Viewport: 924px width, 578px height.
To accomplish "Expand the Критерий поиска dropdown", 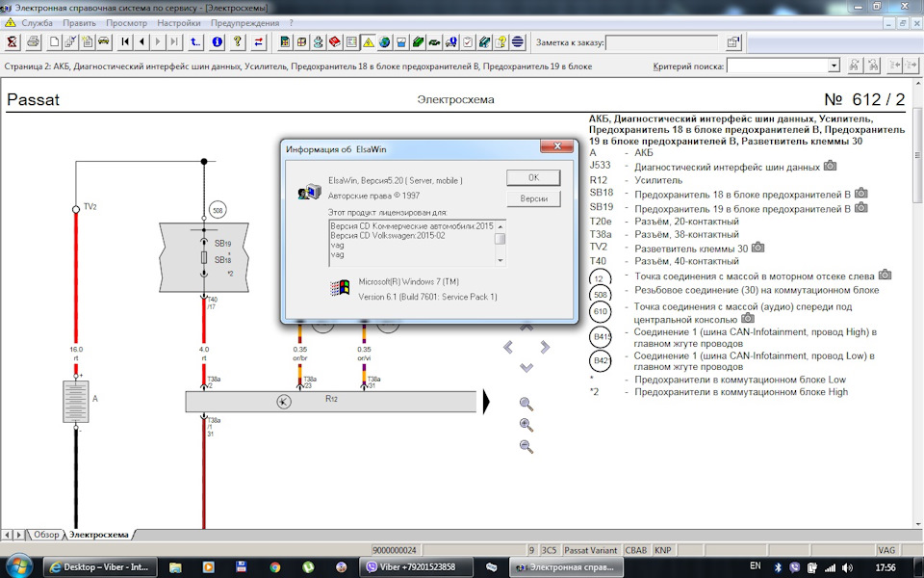I will pyautogui.click(x=834, y=66).
